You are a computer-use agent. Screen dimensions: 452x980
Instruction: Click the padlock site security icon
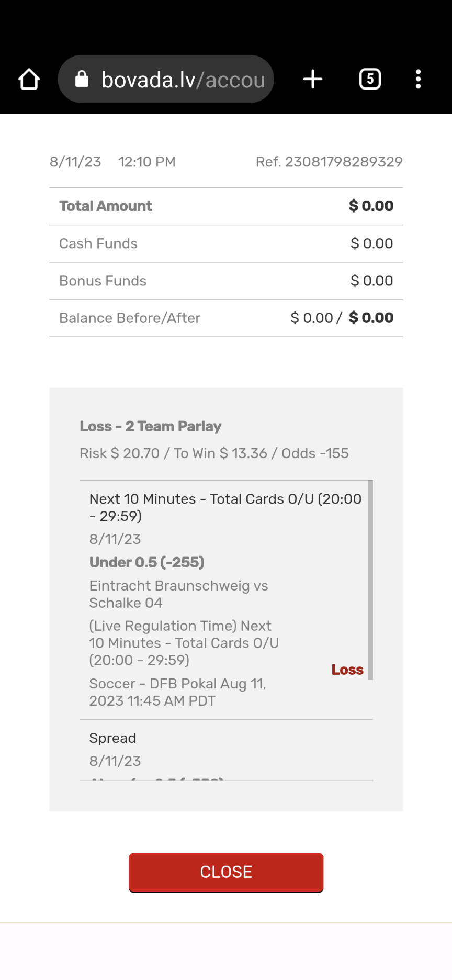[x=82, y=80]
